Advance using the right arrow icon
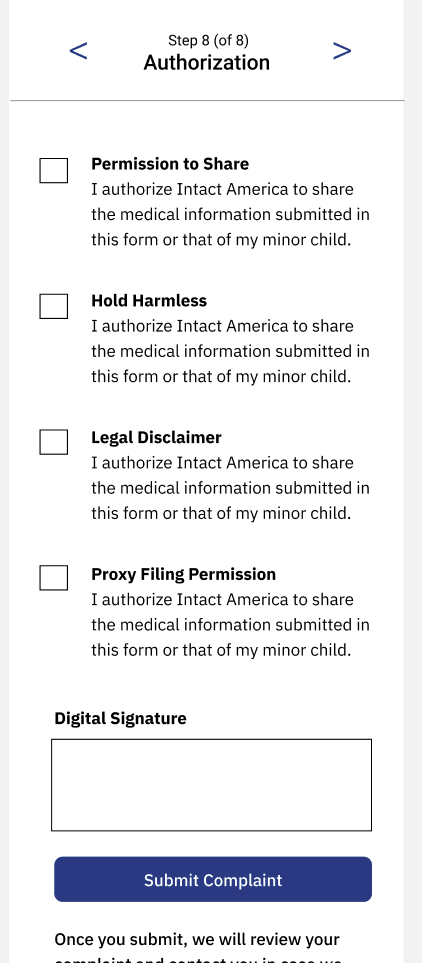The width and height of the screenshot is (422, 963). click(342, 51)
